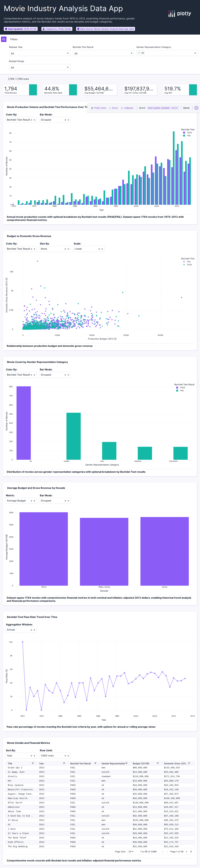Open Errors in the dev tools bar

(x=113, y=108)
